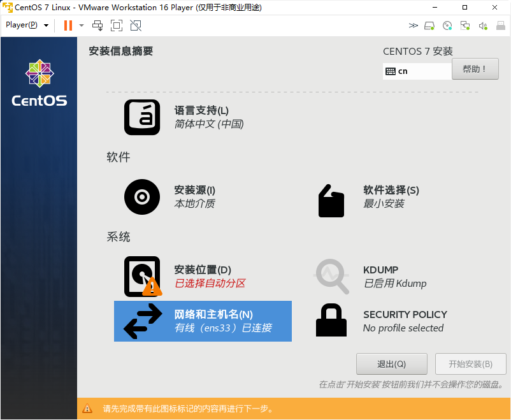The width and height of the screenshot is (511, 420).
Task: Click the sound card device icon
Action: (x=483, y=25)
